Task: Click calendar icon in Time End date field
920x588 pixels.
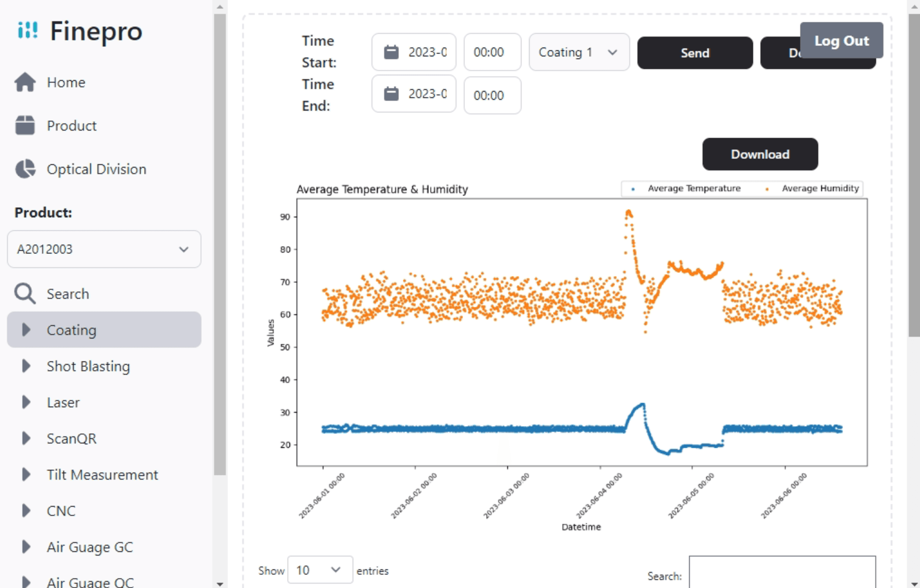Action: click(x=391, y=94)
